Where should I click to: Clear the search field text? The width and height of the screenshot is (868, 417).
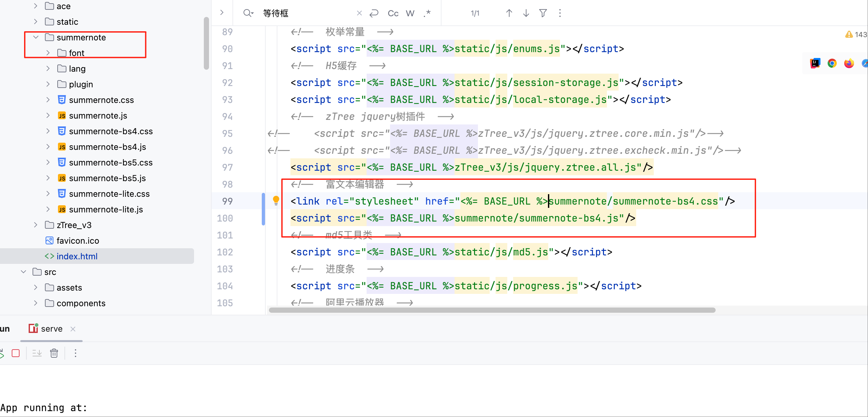coord(359,13)
